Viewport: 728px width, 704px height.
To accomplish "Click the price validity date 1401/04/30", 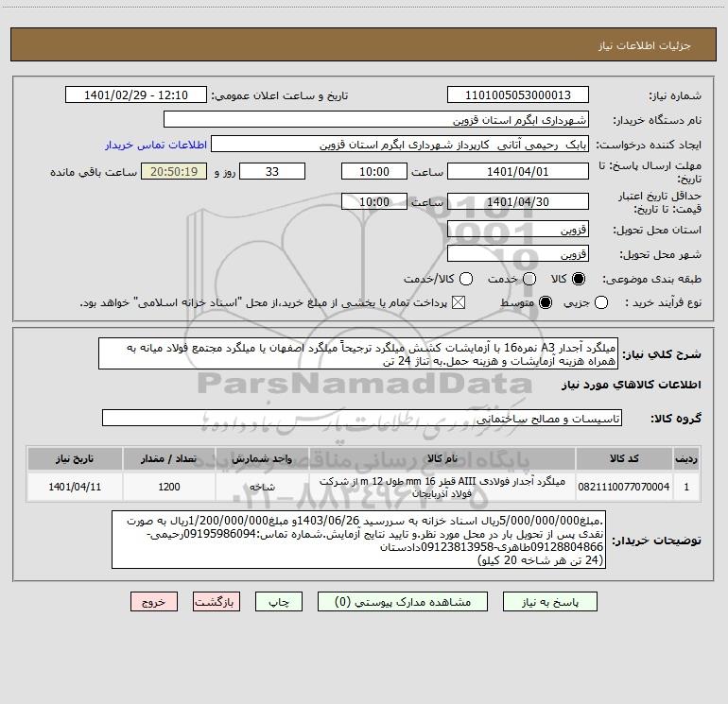I will point(518,201).
